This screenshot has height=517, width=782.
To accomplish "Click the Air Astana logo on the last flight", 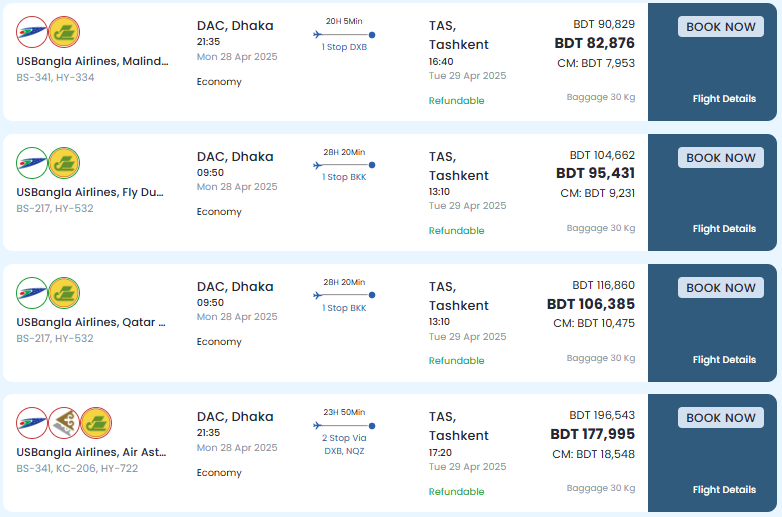I will coord(64,423).
